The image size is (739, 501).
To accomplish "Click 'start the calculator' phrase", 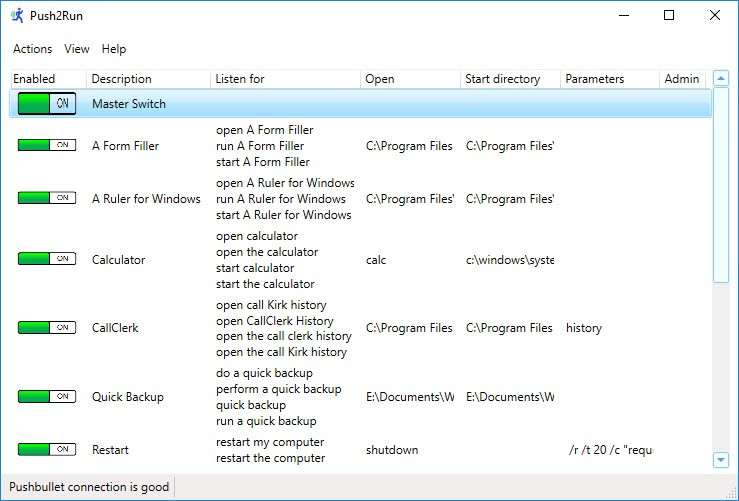I will [265, 284].
